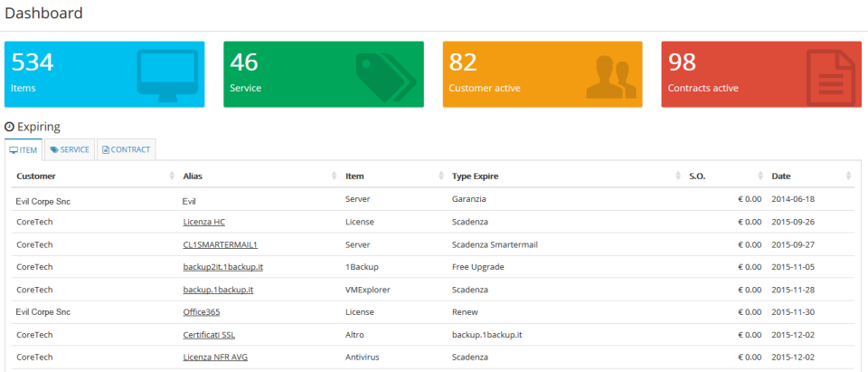Open the Office365 alias link

(x=202, y=312)
